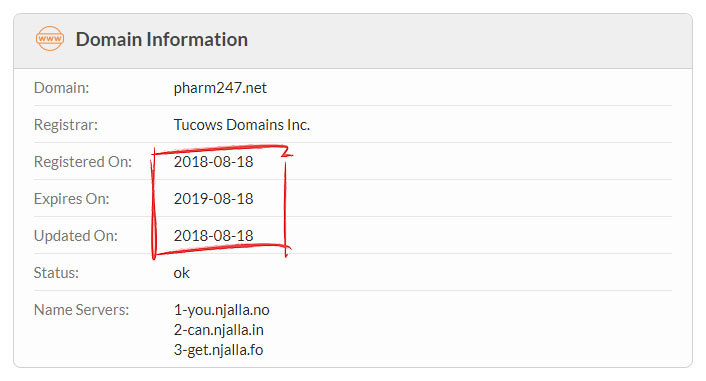Click the orange www globe icon
Image resolution: width=706 pixels, height=381 pixels.
(x=50, y=38)
